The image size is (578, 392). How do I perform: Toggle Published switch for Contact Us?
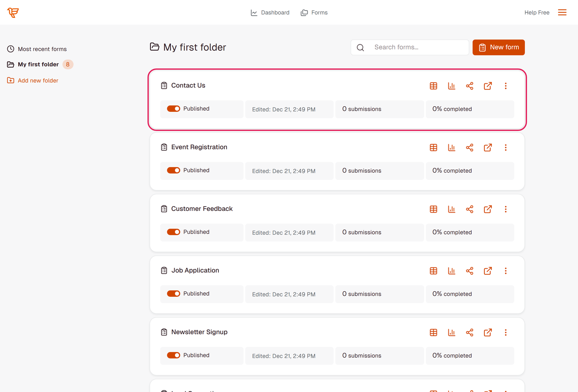173,109
